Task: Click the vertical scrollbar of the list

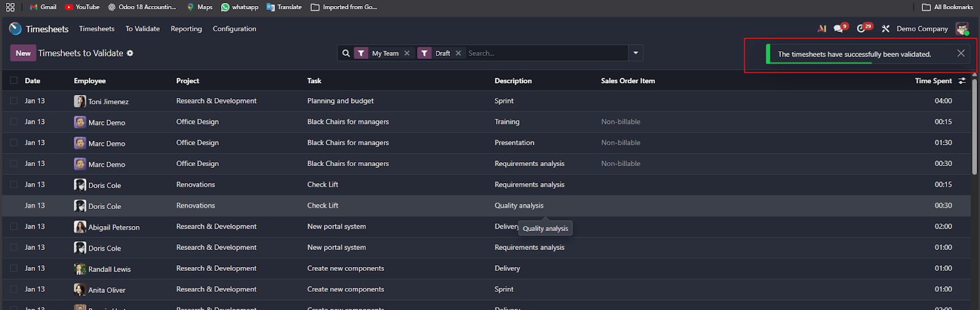Action: point(974,126)
